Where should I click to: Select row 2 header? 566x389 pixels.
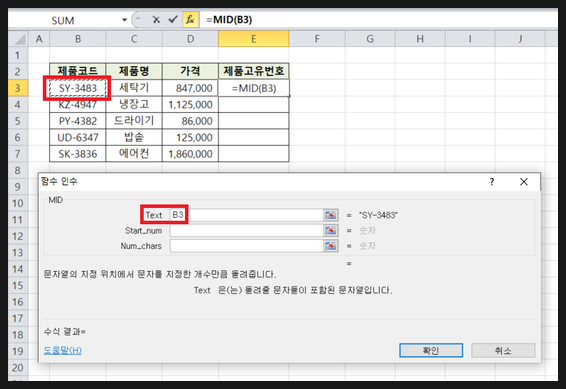click(x=18, y=71)
